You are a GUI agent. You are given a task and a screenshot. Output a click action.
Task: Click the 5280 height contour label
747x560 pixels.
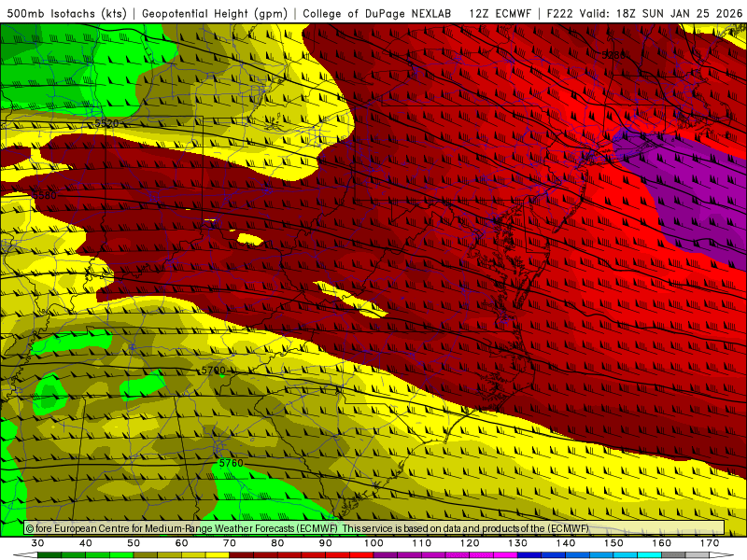613,55
